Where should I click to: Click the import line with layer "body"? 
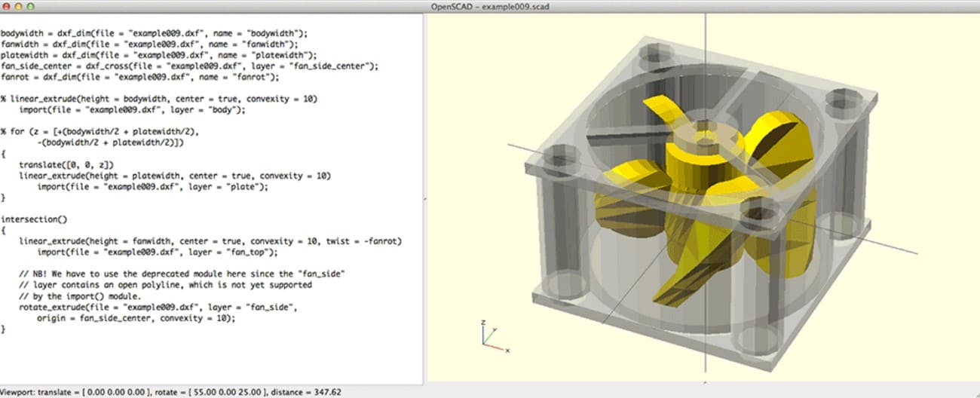coord(133,110)
